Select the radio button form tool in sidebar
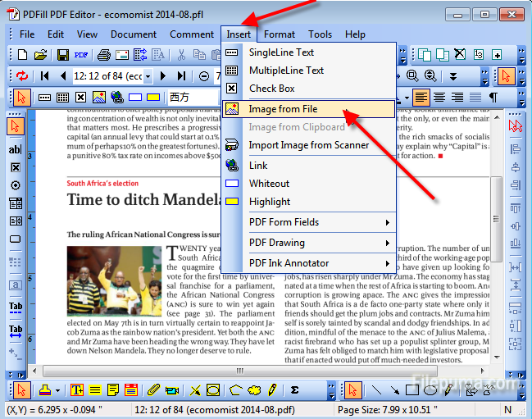 pos(15,185)
